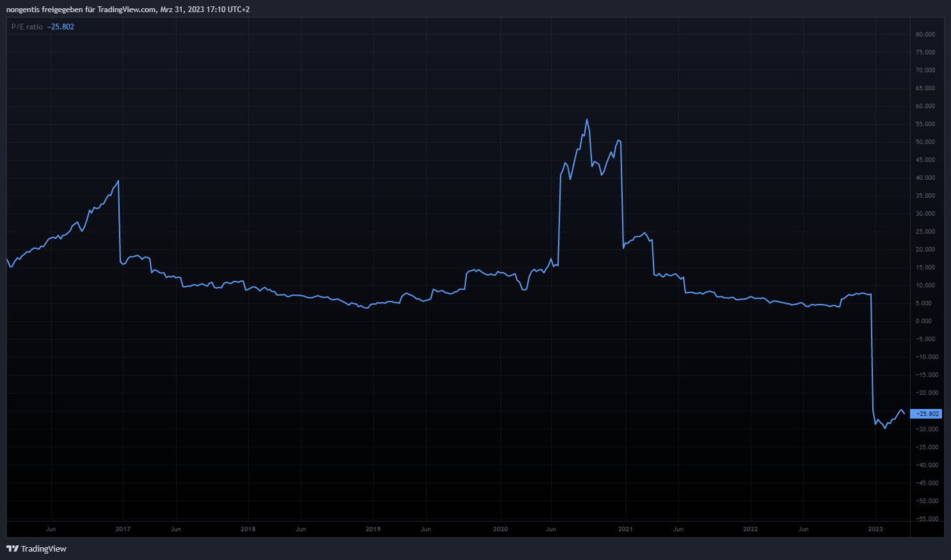Click the highlighted -25.802 price axis tag
Image resolution: width=951 pixels, height=560 pixels.
pyautogui.click(x=926, y=414)
